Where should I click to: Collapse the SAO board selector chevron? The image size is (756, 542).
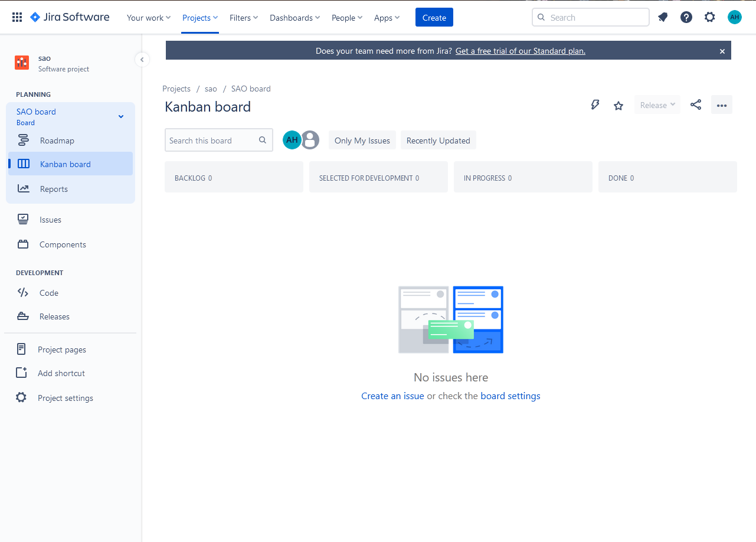coord(120,116)
